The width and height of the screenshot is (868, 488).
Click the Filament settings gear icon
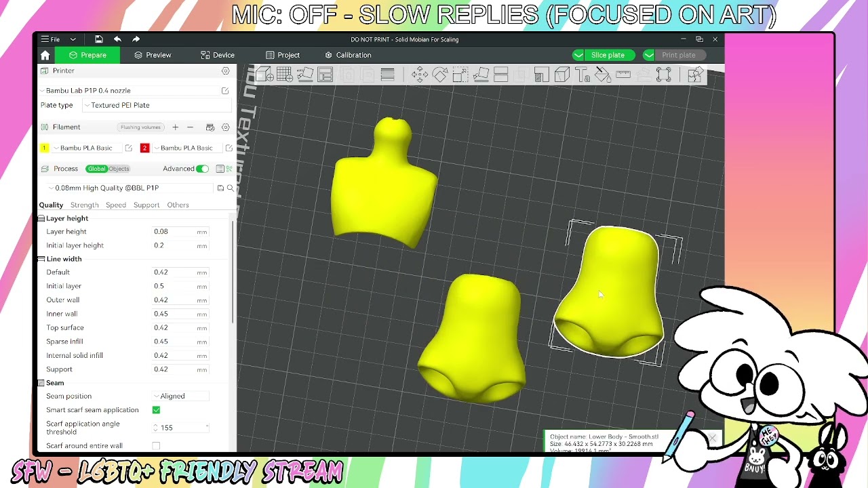tap(226, 127)
